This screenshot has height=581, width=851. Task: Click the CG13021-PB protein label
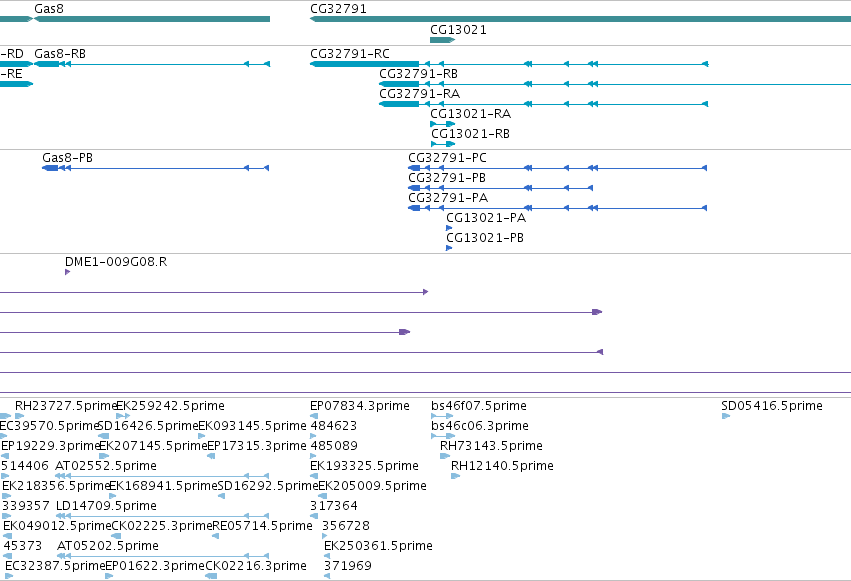(485, 238)
